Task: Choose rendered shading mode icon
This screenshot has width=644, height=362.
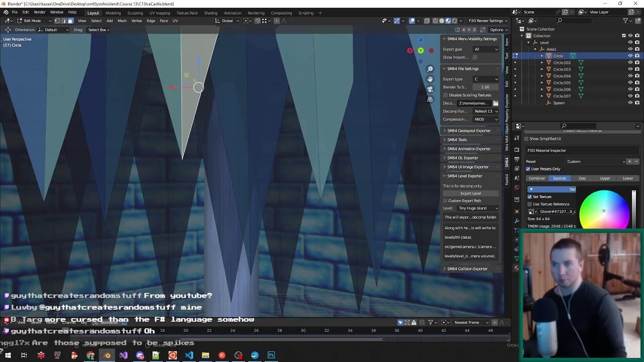Action: (x=454, y=21)
